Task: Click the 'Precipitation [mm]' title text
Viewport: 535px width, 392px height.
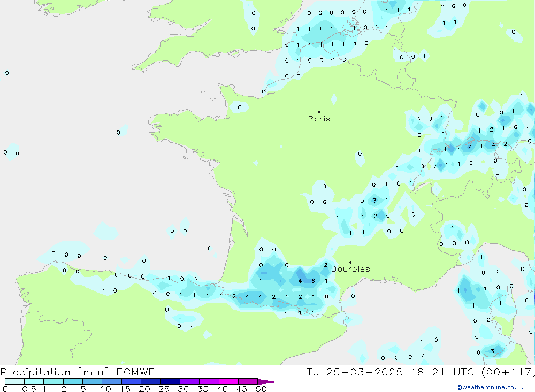Action: [55, 372]
